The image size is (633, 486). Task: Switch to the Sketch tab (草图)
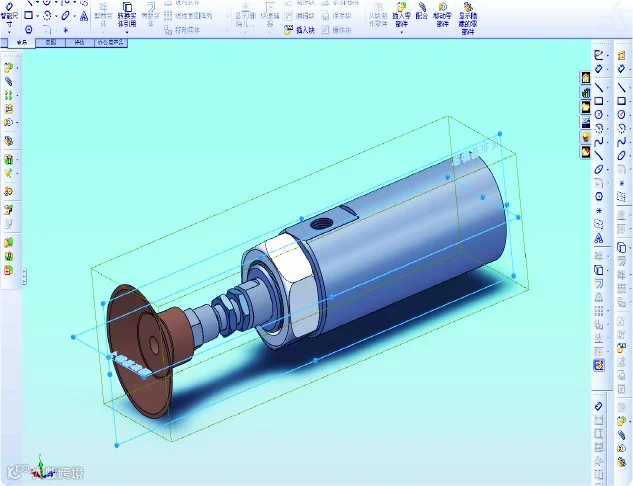click(x=50, y=42)
